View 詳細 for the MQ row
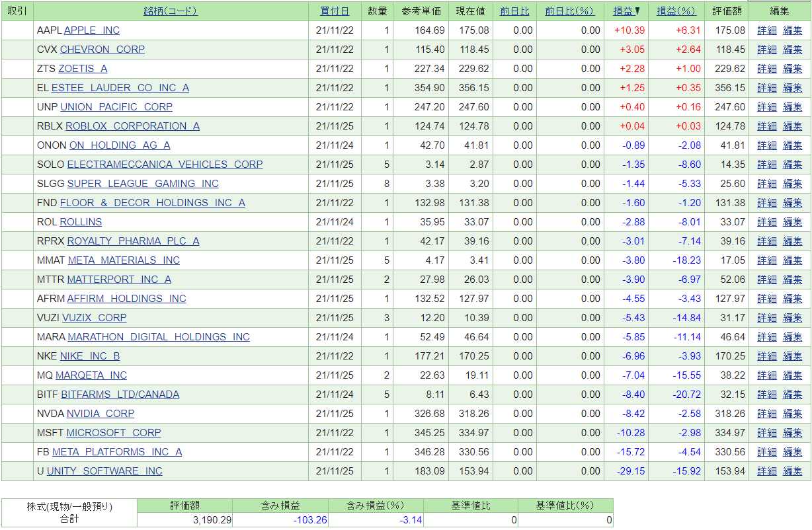 point(767,375)
